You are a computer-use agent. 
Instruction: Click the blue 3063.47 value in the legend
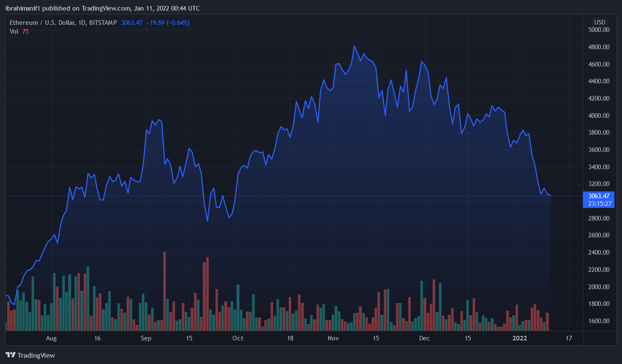click(x=132, y=23)
